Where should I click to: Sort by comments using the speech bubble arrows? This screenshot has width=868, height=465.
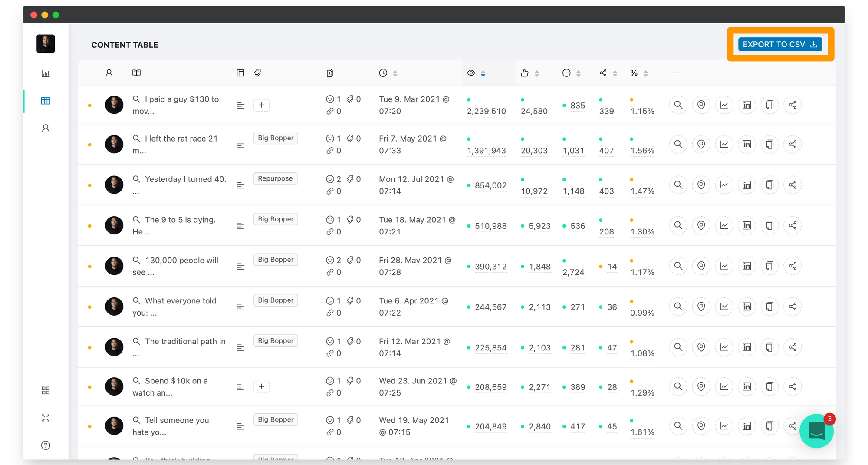tap(579, 73)
